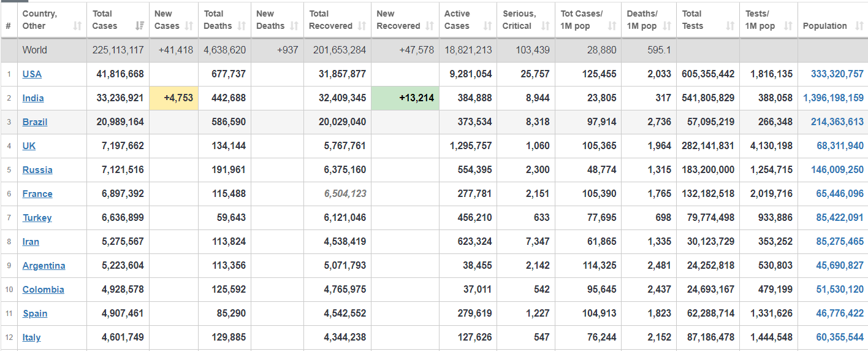Click World total deaths 4,638,620
The image size is (868, 351).
click(x=225, y=50)
